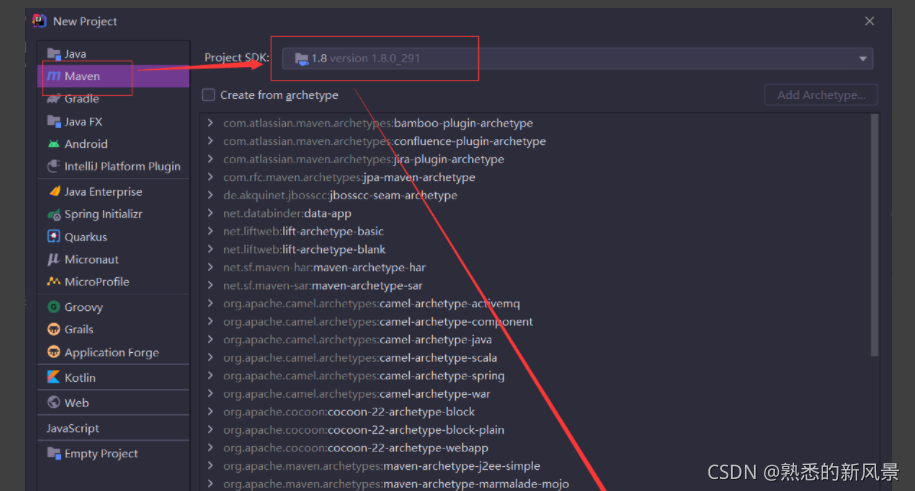The height and width of the screenshot is (491, 915).
Task: Click the Quarkus icon
Action: (54, 236)
